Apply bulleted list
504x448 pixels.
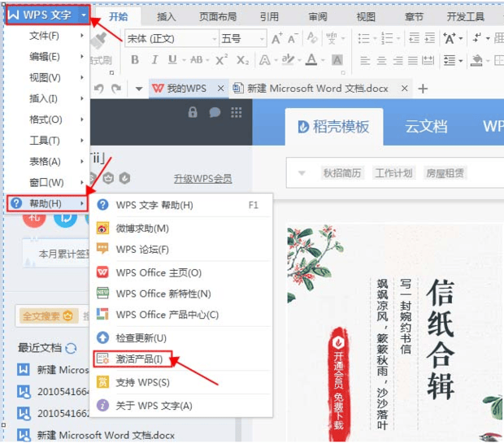click(x=364, y=38)
